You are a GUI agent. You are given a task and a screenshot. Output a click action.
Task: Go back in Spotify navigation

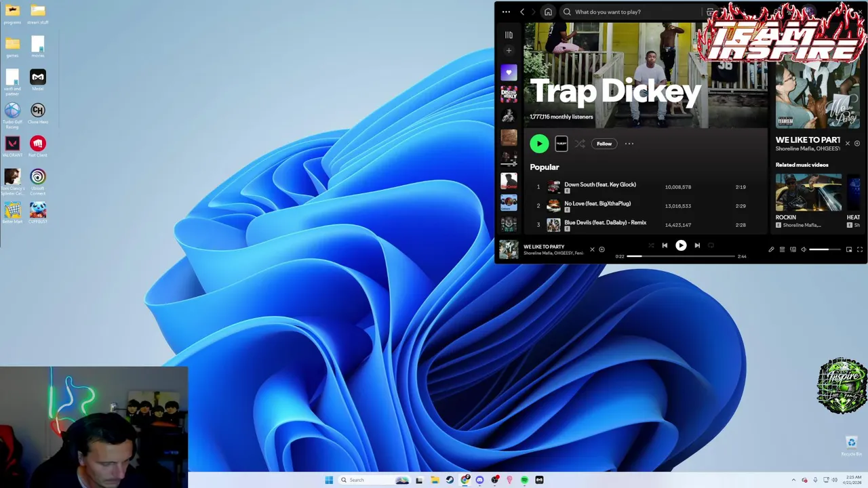click(x=522, y=12)
